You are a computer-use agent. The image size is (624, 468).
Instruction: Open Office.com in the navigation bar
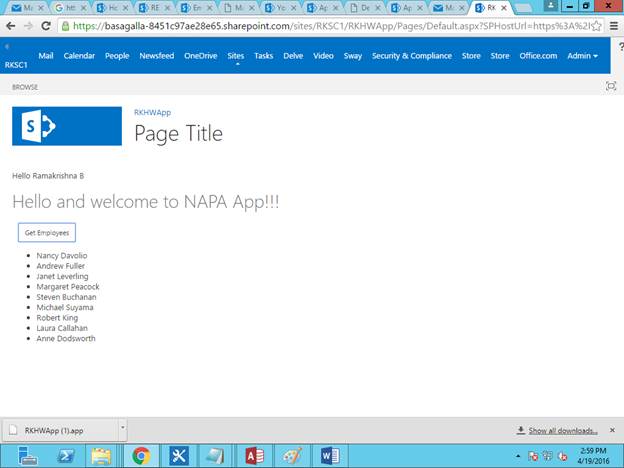tap(538, 56)
